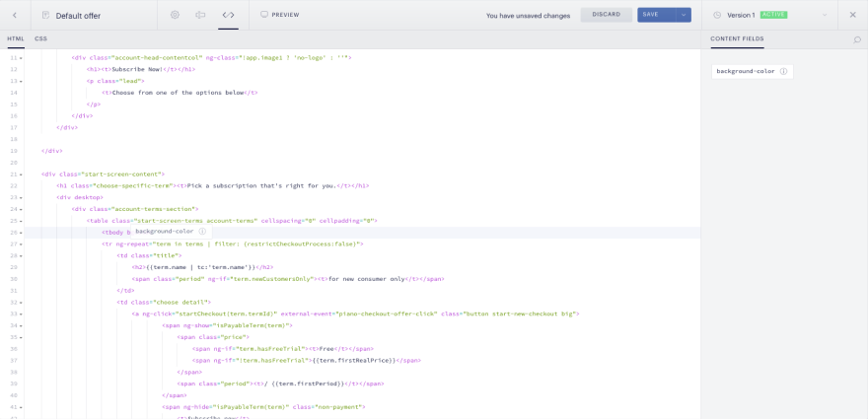Click the startCheckout anchor tag line
The width and height of the screenshot is (868, 419).
(x=355, y=314)
